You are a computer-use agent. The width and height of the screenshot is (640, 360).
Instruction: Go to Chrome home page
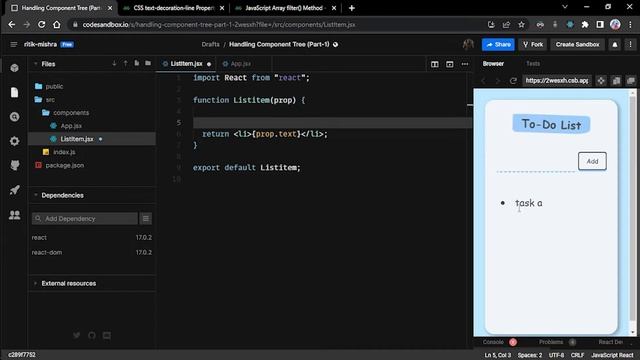click(57, 24)
